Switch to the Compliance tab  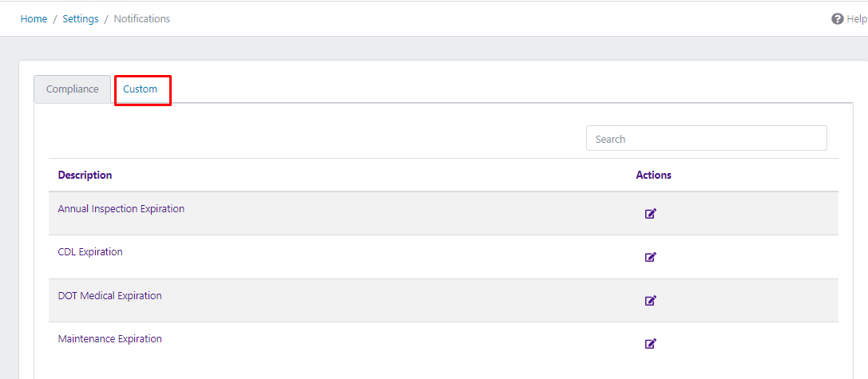tap(72, 89)
